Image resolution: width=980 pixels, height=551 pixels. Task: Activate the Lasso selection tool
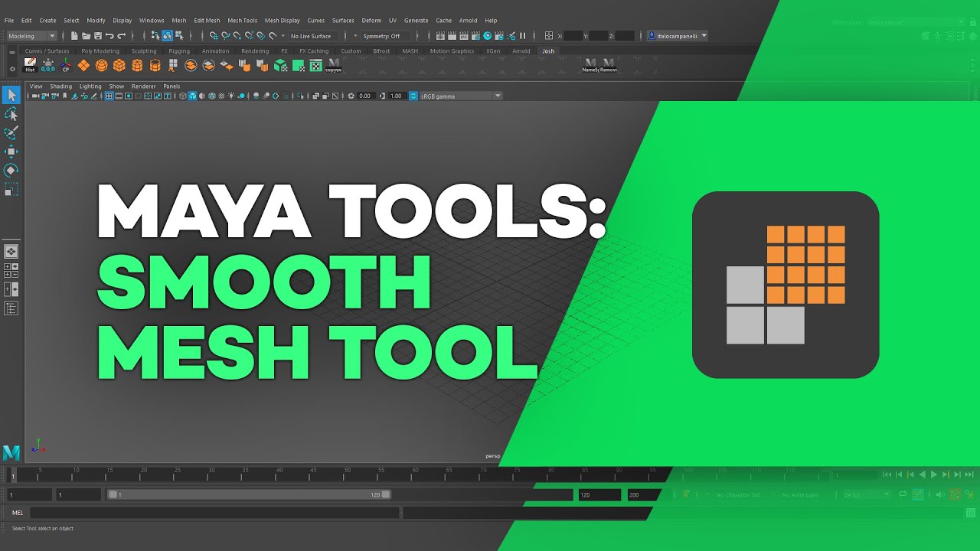11,114
